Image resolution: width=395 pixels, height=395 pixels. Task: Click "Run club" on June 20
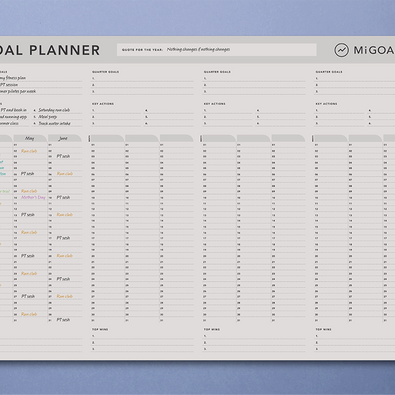coord(65,256)
